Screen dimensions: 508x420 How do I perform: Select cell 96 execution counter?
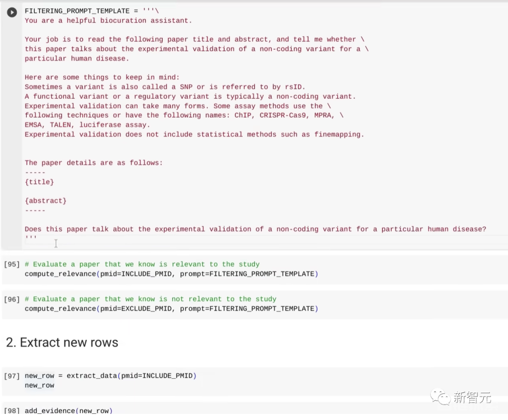click(12, 299)
